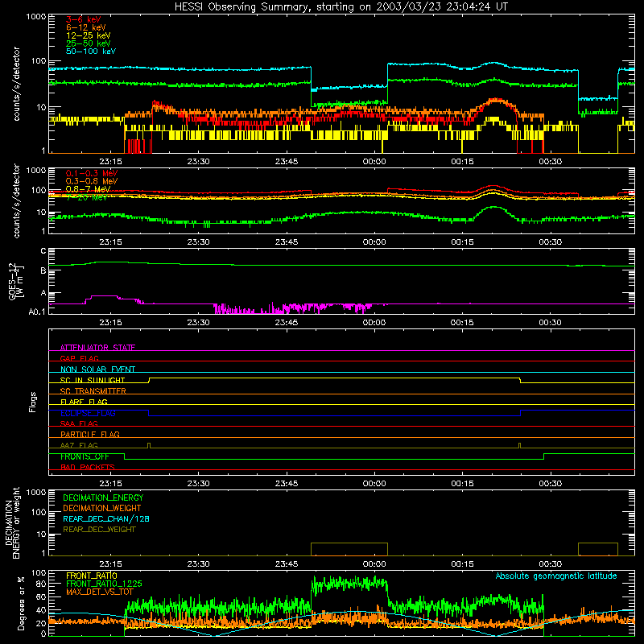Select the A0.1 level label on GOES plot

[37, 312]
